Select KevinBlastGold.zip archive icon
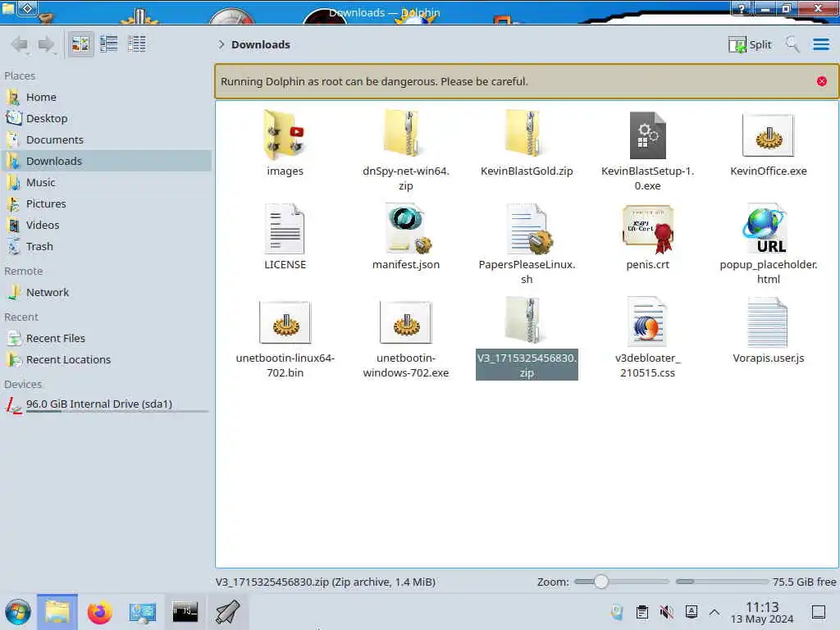Viewport: 840px width, 630px height. pos(526,135)
